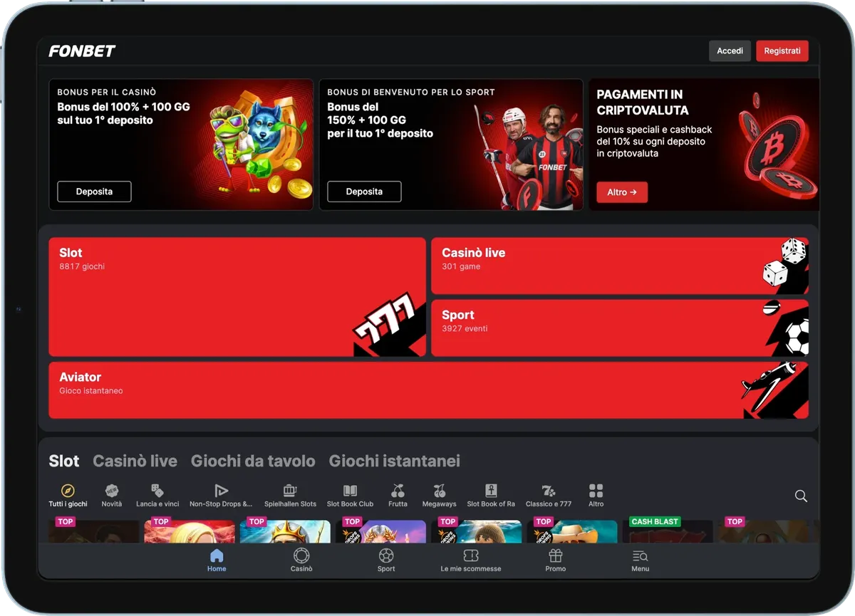Open the Promo gift icon

coord(555,555)
